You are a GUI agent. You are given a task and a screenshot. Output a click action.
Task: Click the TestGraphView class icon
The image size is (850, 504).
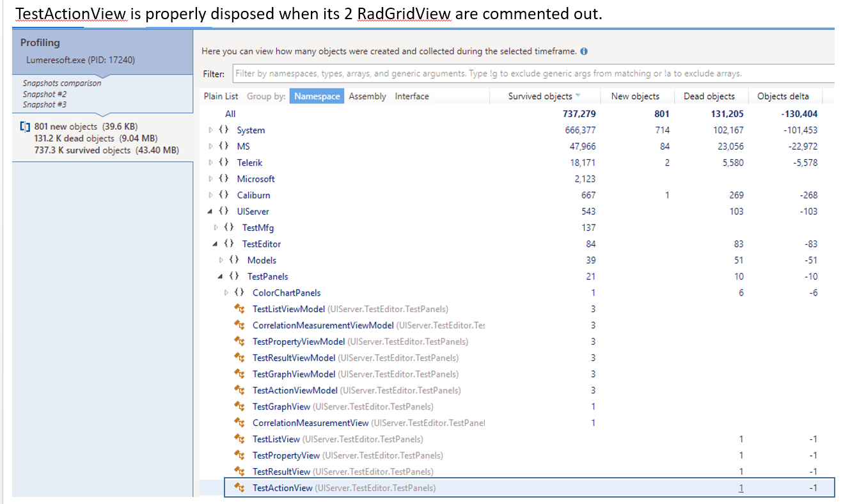[x=240, y=407]
